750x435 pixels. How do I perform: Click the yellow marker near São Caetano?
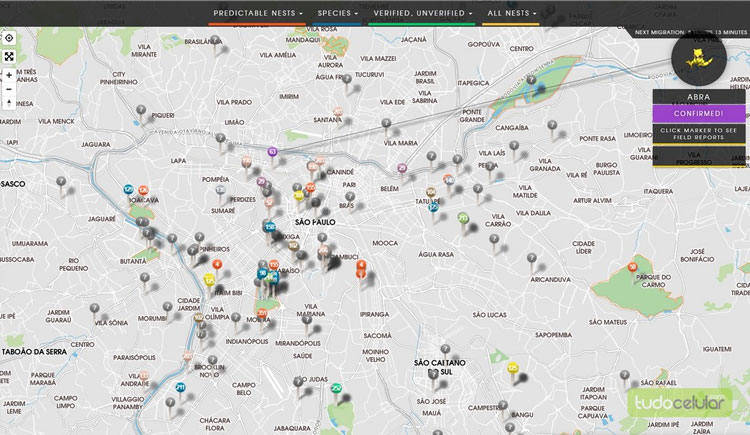513,369
